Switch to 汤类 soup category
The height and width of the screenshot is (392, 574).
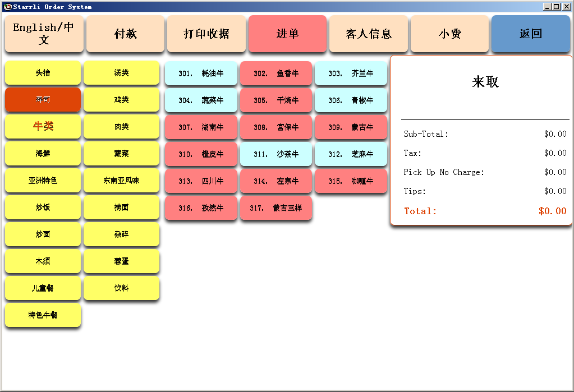pyautogui.click(x=121, y=73)
